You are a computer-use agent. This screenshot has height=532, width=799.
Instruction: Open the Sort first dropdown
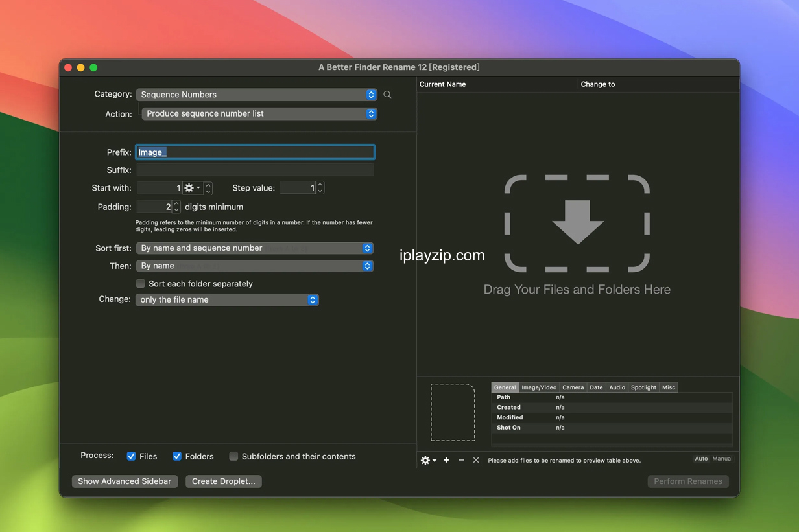coord(254,248)
